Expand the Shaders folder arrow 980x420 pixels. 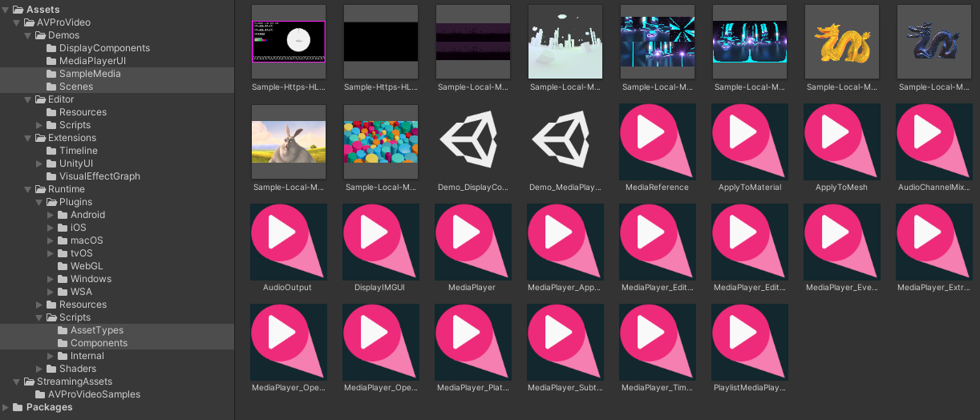(39, 369)
